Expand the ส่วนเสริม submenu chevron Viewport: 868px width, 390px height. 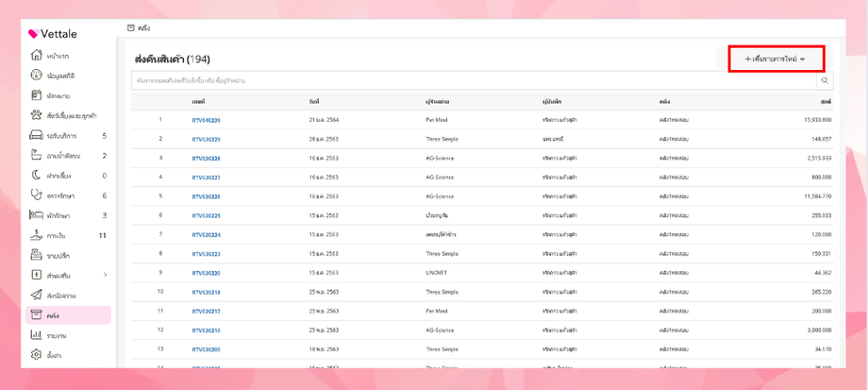coord(105,276)
